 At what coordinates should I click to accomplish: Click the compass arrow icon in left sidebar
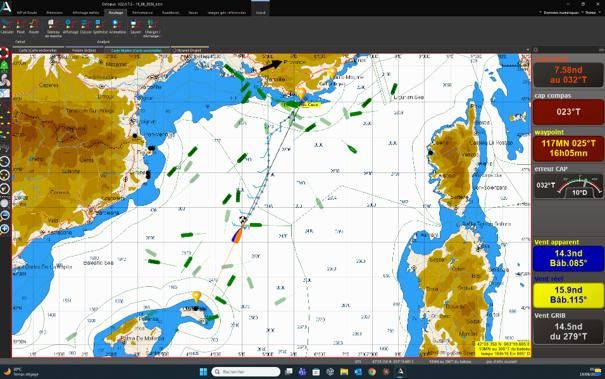pyautogui.click(x=5, y=188)
